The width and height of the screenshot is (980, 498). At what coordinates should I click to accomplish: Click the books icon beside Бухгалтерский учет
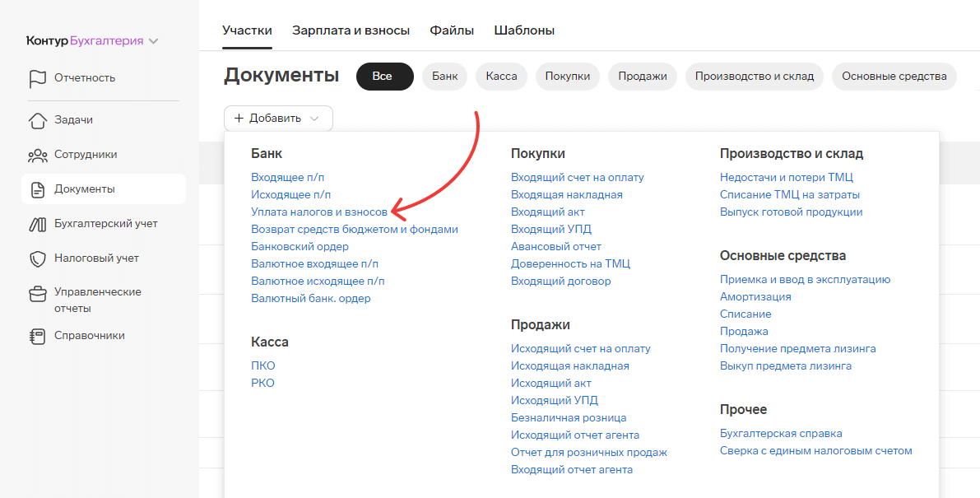[x=38, y=224]
